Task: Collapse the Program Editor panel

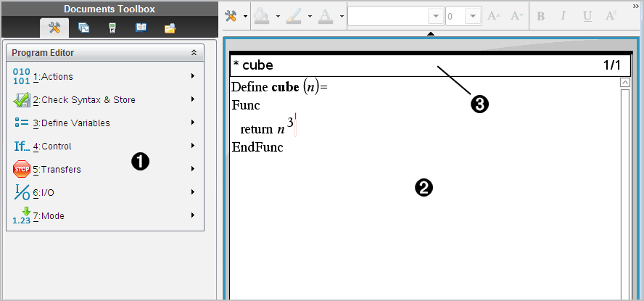Action: click(194, 53)
